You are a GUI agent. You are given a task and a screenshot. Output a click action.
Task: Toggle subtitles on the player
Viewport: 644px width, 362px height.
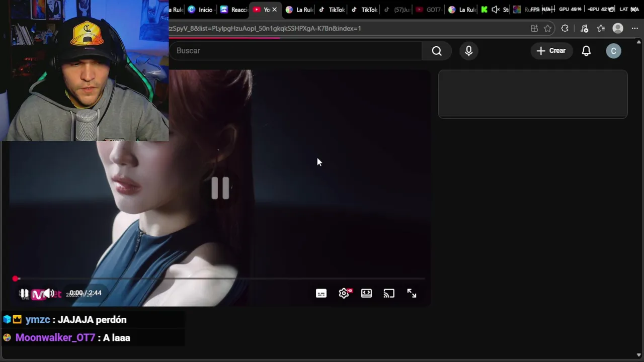[x=321, y=293]
